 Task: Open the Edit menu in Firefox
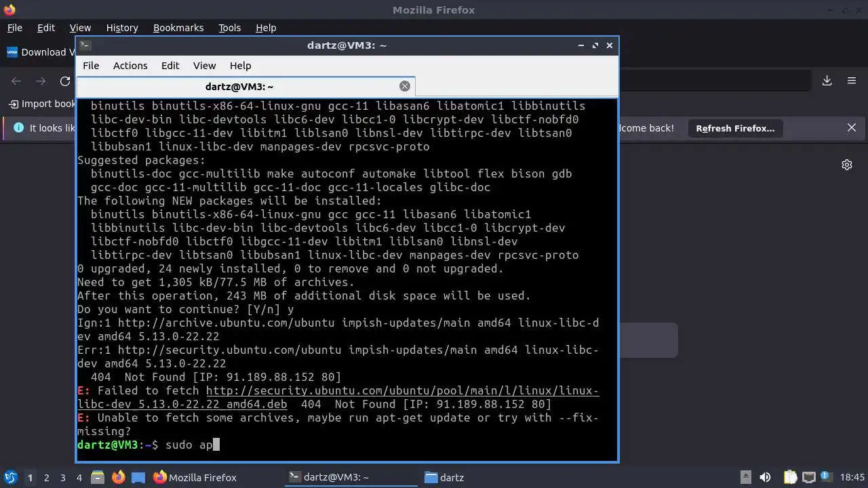tap(46, 28)
